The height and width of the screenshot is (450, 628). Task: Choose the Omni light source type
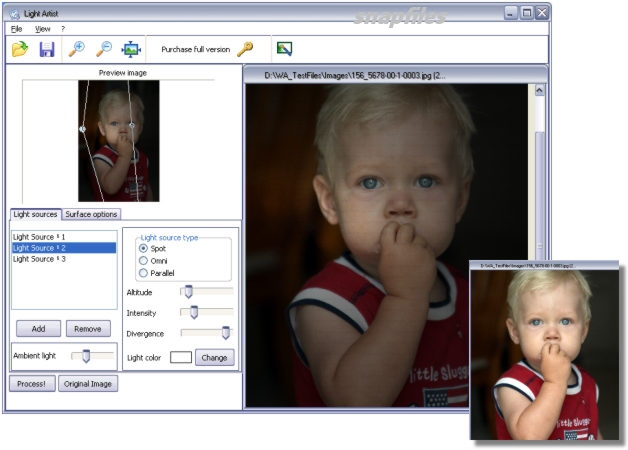click(x=144, y=260)
